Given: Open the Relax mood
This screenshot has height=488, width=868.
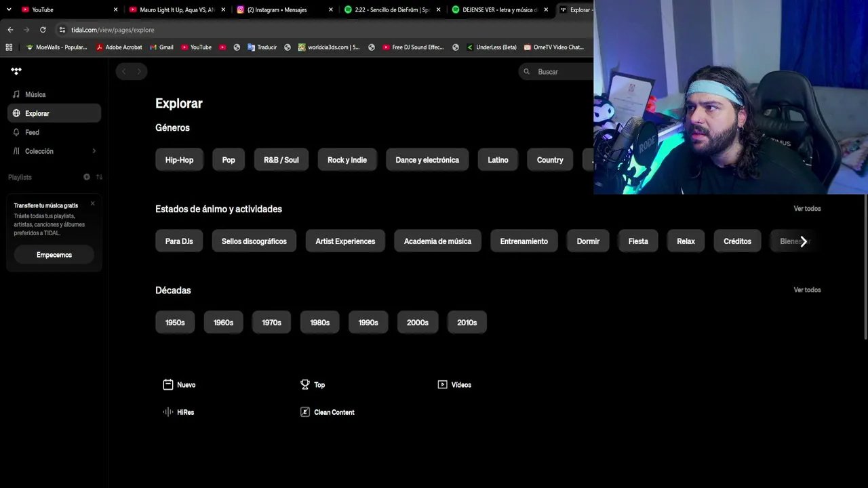Looking at the screenshot, I should point(686,241).
